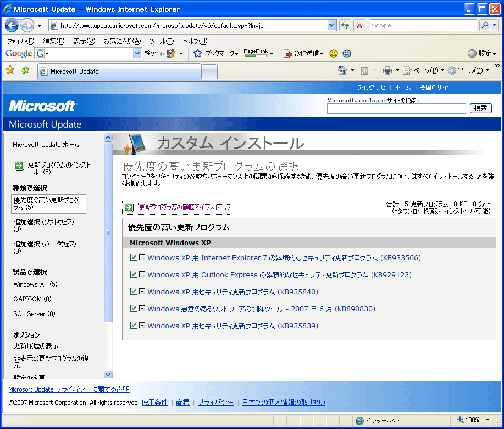Uncheck the KB933566 Internet Explorer 7 update
Screen dimensions: 504x429
pos(134,257)
